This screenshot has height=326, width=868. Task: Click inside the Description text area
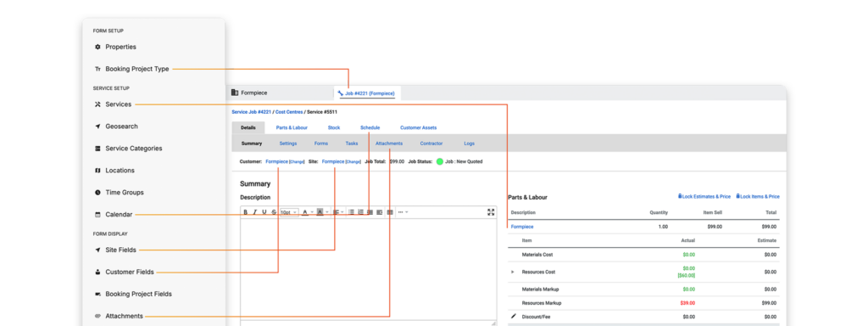pyautogui.click(x=369, y=269)
